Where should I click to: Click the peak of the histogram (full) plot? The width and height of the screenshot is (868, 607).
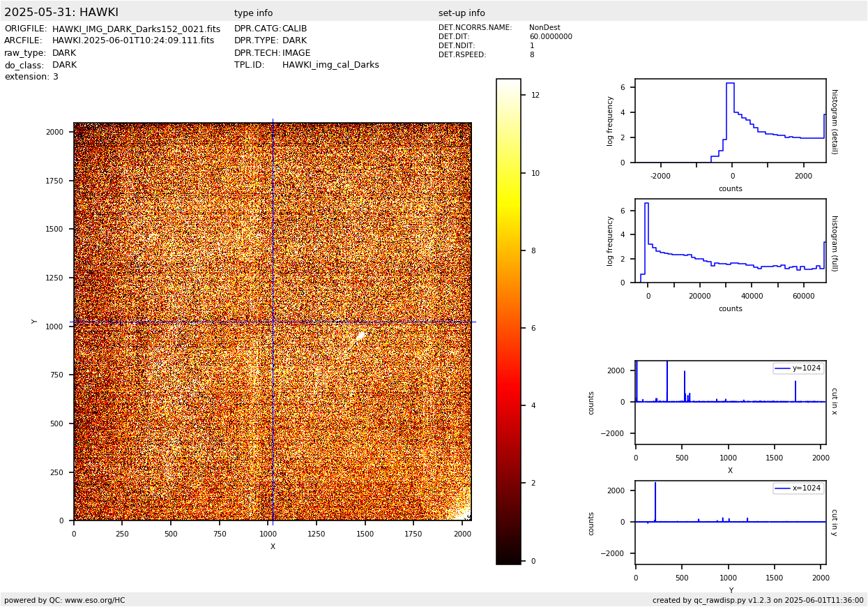[x=646, y=204]
